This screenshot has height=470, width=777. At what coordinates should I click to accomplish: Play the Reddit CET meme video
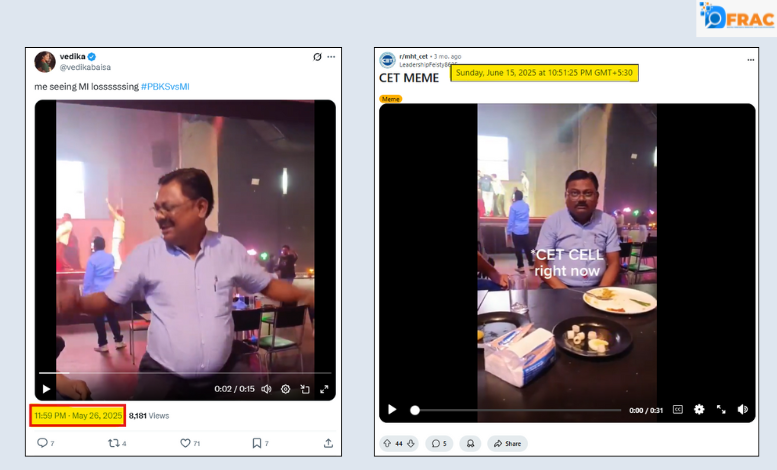(392, 409)
